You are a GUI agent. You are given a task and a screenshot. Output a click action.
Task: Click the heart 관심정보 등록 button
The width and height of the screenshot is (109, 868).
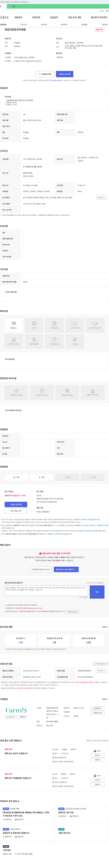pyautogui.click(x=45, y=74)
